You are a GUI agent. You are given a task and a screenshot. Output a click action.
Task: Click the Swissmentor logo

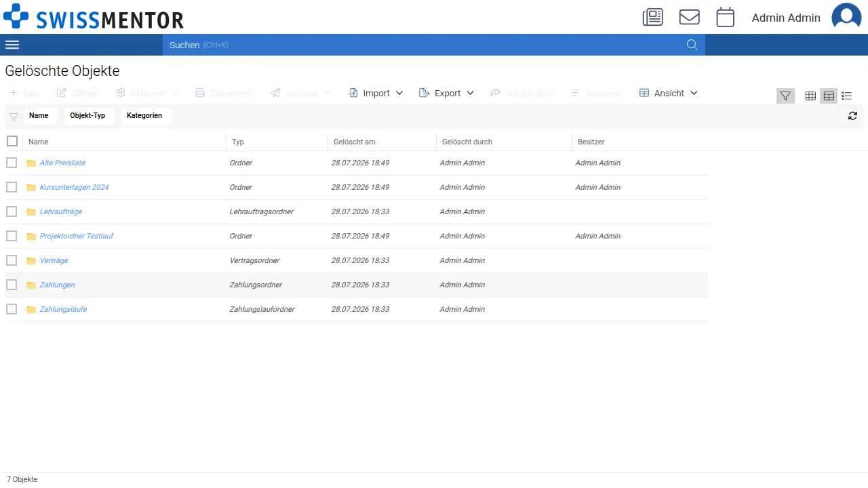point(94,17)
